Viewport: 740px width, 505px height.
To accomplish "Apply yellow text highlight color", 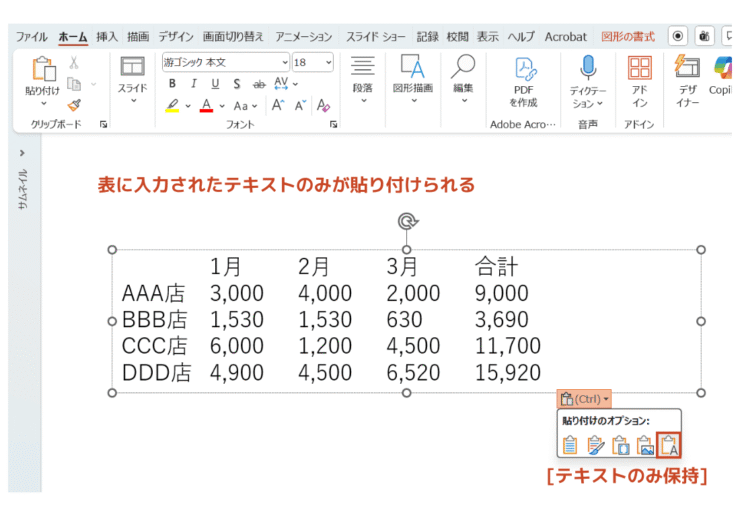I will pos(172,105).
